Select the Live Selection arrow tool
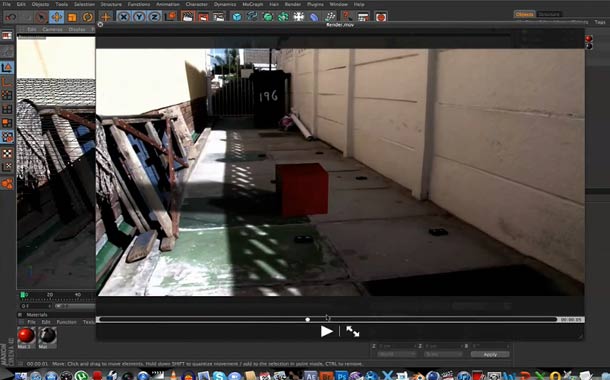Image resolution: width=610 pixels, height=380 pixels. coord(41,17)
